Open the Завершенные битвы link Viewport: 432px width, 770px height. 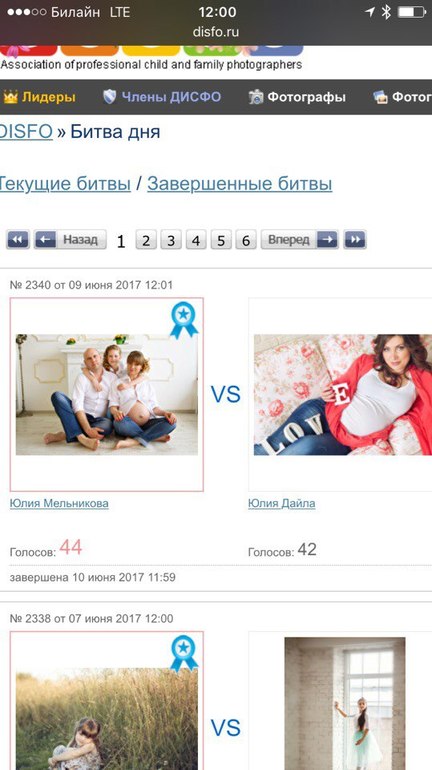tap(240, 184)
